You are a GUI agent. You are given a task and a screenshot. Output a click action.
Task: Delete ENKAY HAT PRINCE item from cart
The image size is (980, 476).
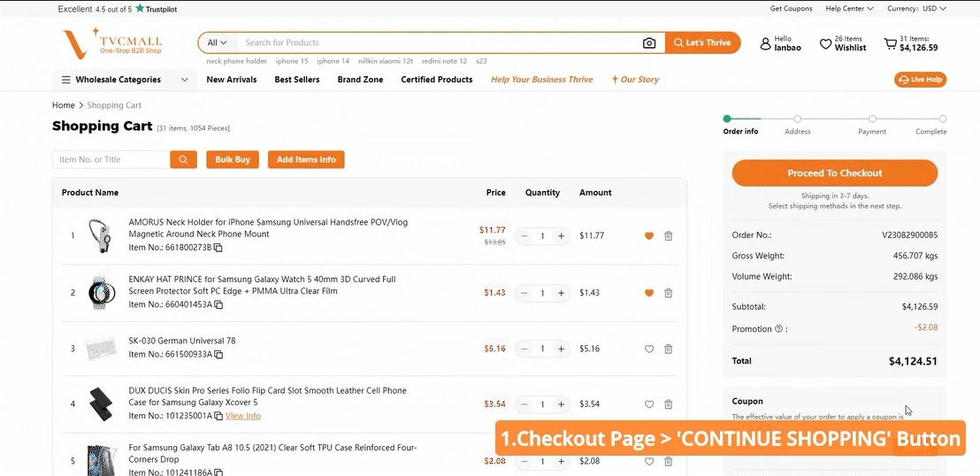coord(668,293)
